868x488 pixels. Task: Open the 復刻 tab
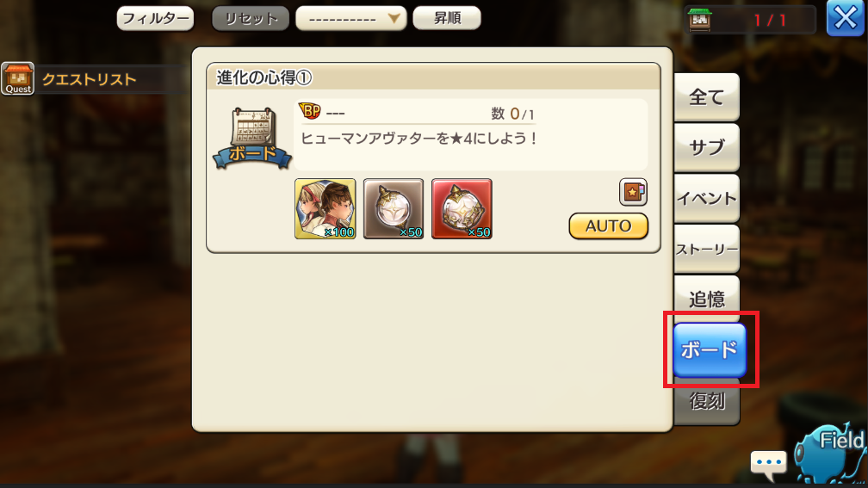point(706,401)
